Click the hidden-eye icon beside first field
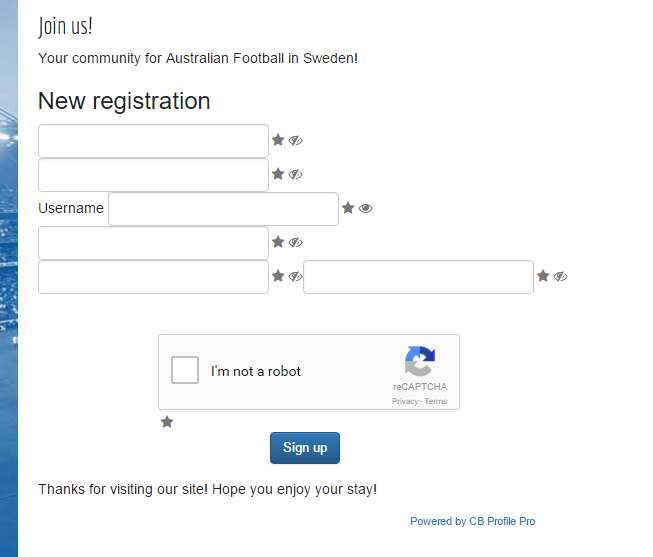653x557 pixels. (295, 140)
